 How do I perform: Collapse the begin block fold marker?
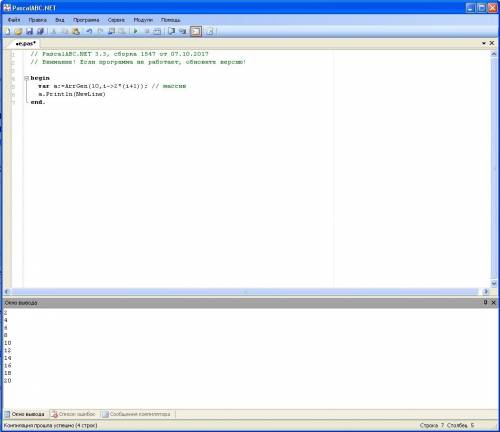pyautogui.click(x=26, y=78)
